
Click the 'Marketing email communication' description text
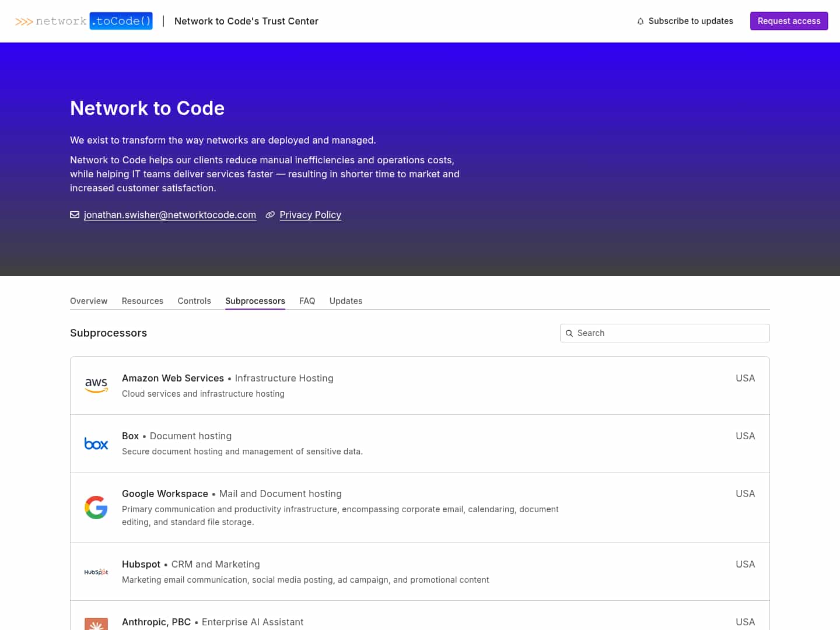306,580
